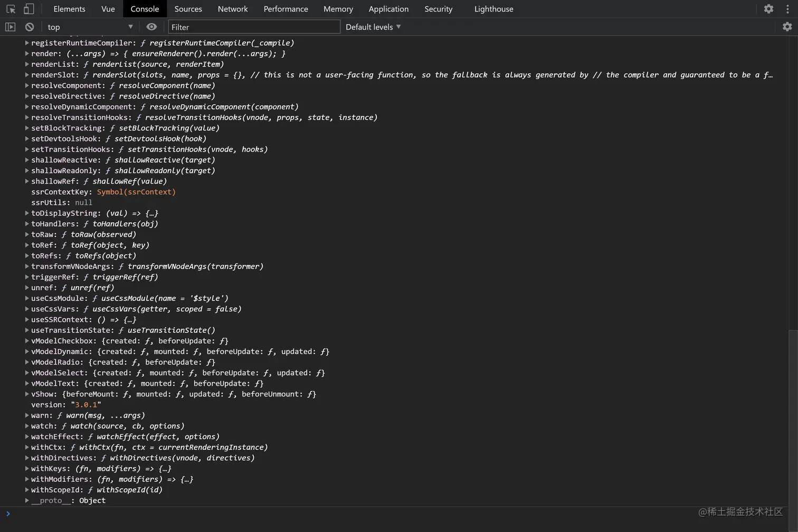Open DevTools settings gear in the tab bar
Screen dimensions: 798x532
(x=768, y=9)
